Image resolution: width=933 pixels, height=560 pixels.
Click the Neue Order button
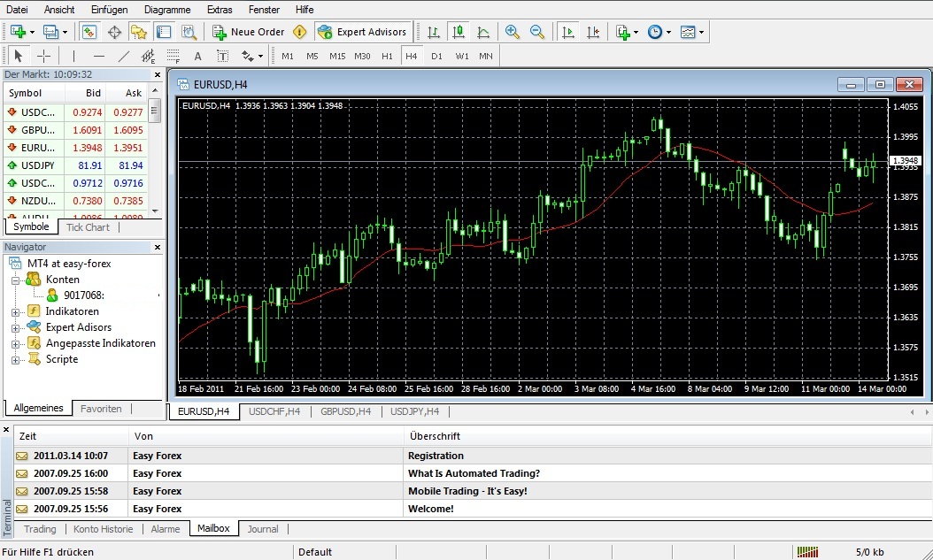pyautogui.click(x=249, y=32)
